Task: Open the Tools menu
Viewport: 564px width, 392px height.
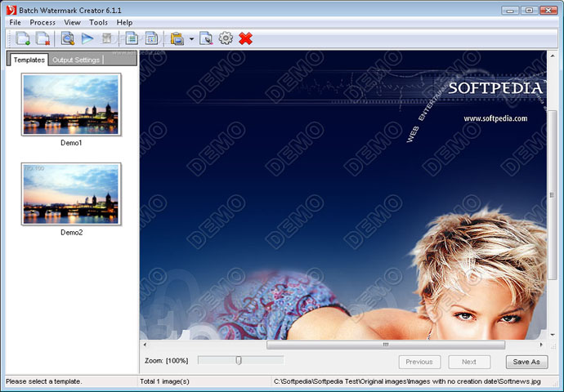Action: click(98, 22)
